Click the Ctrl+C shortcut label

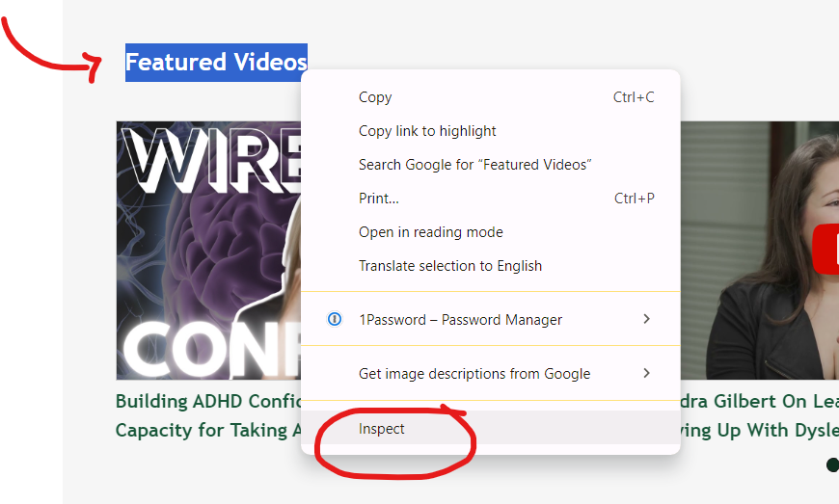coord(633,97)
